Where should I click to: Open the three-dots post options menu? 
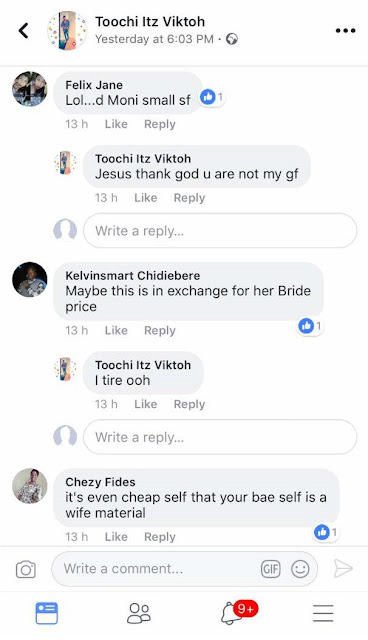tap(345, 31)
